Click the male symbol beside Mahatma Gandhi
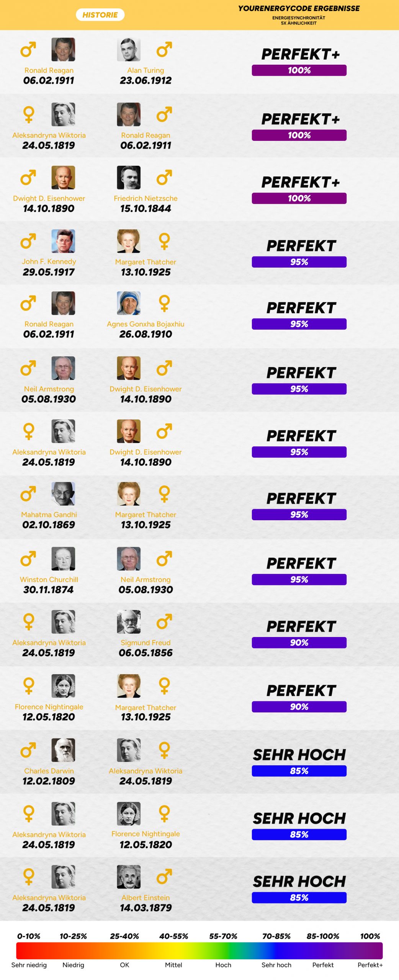The height and width of the screenshot is (980, 399). pyautogui.click(x=28, y=494)
